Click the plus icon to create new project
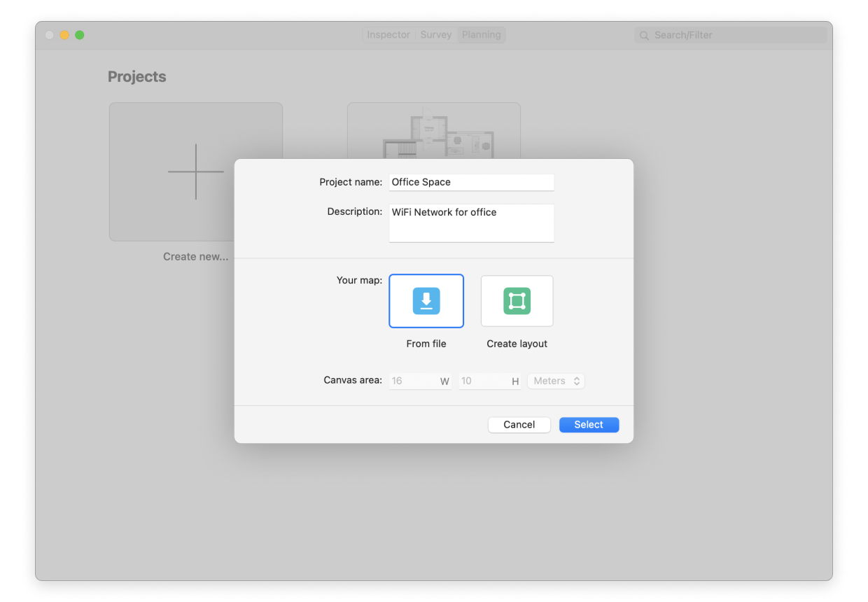This screenshot has width=868, height=602. [196, 171]
